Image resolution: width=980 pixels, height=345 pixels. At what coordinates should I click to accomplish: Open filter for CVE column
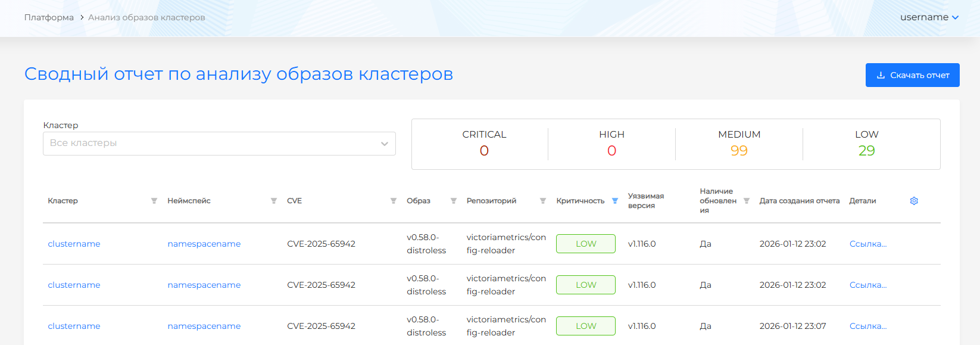coord(394,201)
